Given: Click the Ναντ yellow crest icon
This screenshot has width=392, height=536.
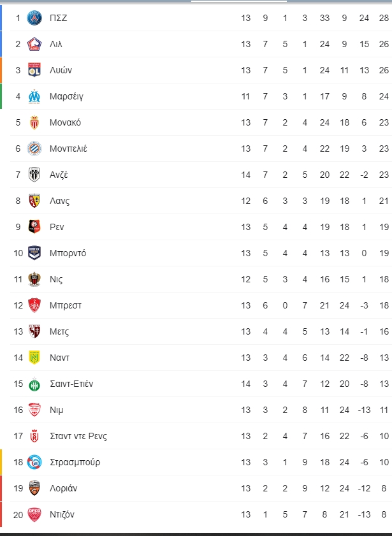Looking at the screenshot, I should click(34, 358).
